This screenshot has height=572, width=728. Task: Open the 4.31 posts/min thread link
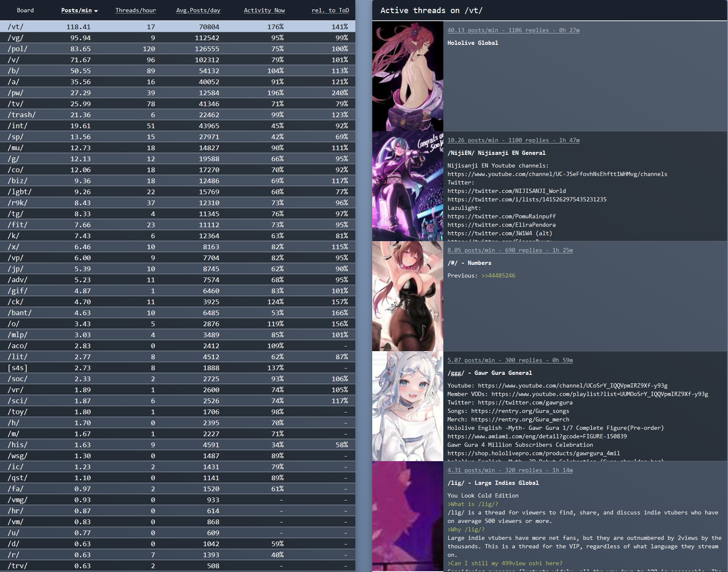510,470
